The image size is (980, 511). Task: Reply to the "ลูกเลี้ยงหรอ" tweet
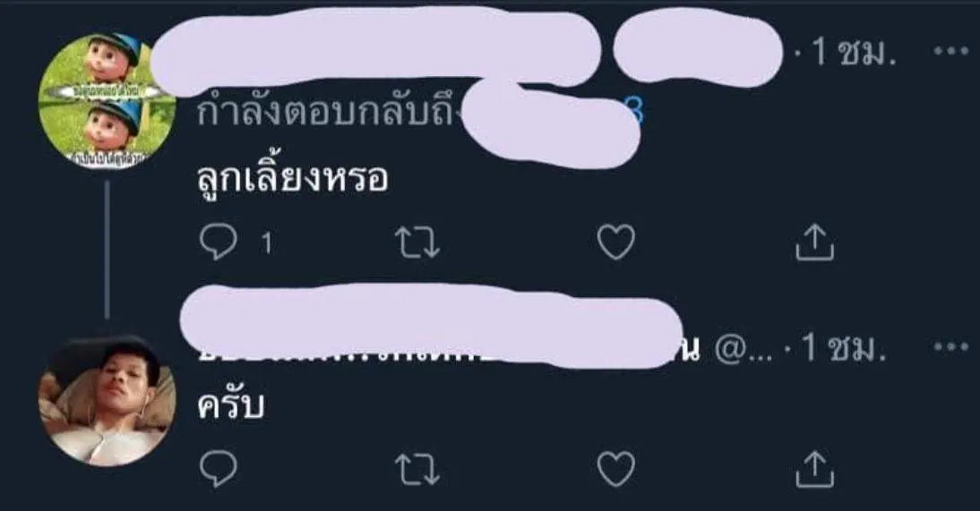point(218,243)
